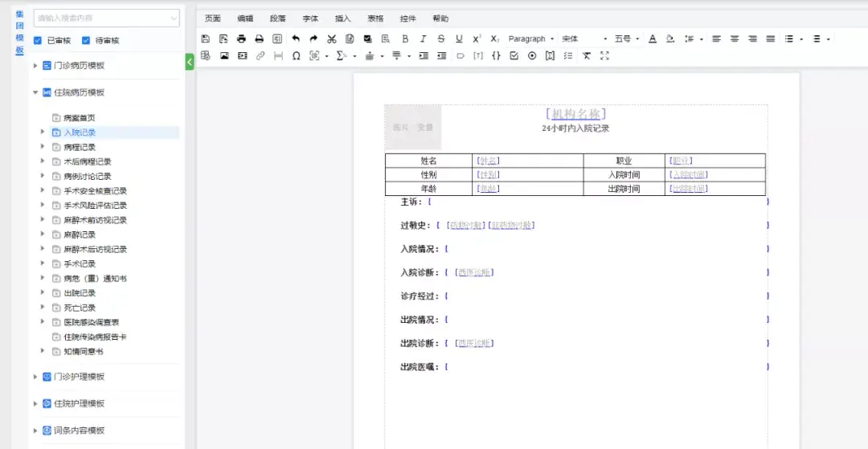Screen dimensions: 868x449
Task: Click the font color A icon
Action: 652,39
